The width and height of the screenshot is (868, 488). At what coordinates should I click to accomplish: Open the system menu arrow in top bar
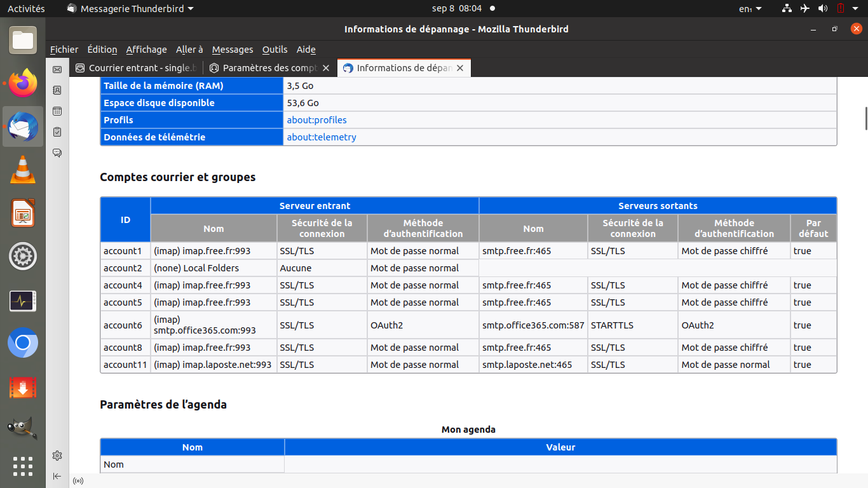857,9
